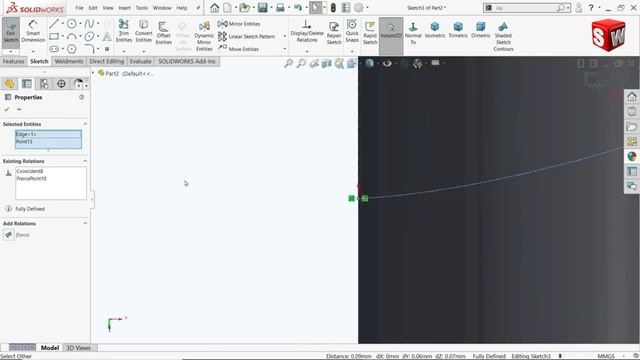Click Convert Entities tool
Image resolution: width=640 pixels, height=360 pixels.
[x=144, y=31]
